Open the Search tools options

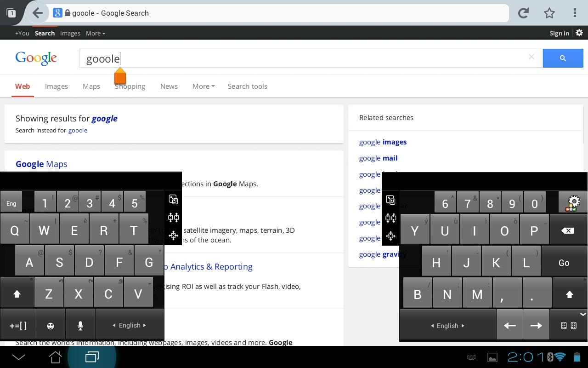click(x=247, y=86)
